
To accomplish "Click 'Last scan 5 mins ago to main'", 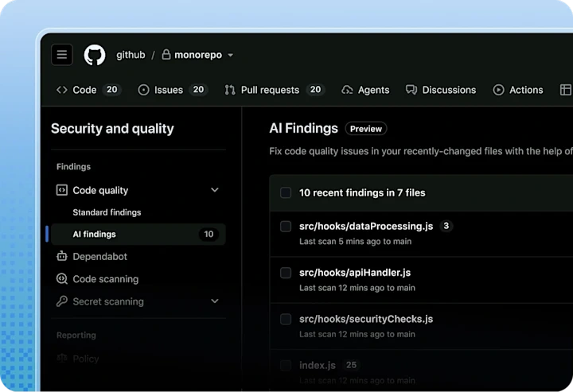I will coord(355,241).
